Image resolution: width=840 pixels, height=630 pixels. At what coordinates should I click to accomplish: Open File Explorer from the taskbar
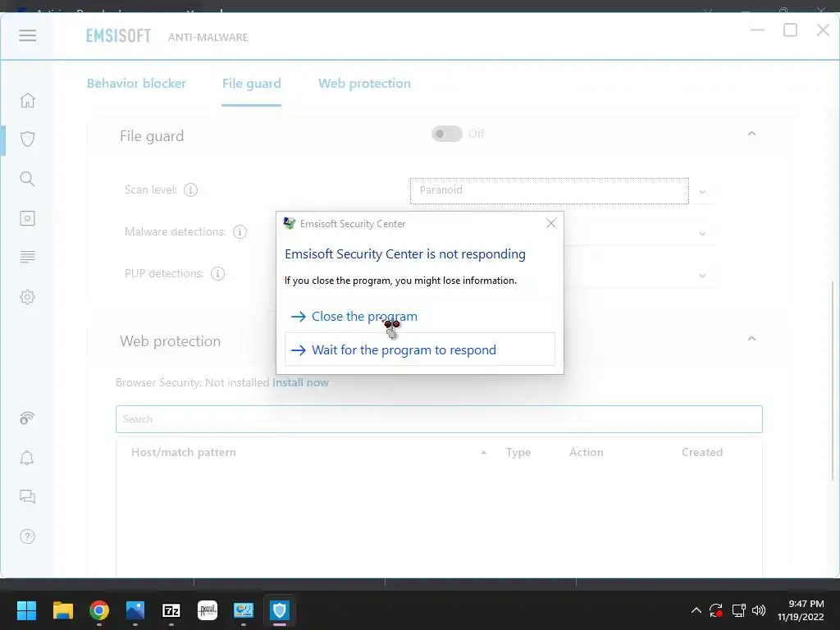(62, 610)
